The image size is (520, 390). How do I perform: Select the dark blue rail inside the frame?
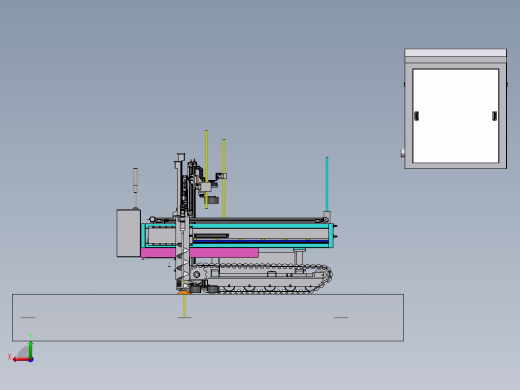(x=260, y=241)
